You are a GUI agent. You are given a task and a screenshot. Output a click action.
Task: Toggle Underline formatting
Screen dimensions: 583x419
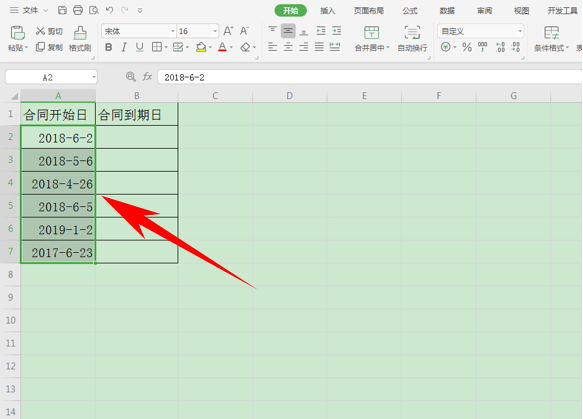click(139, 47)
